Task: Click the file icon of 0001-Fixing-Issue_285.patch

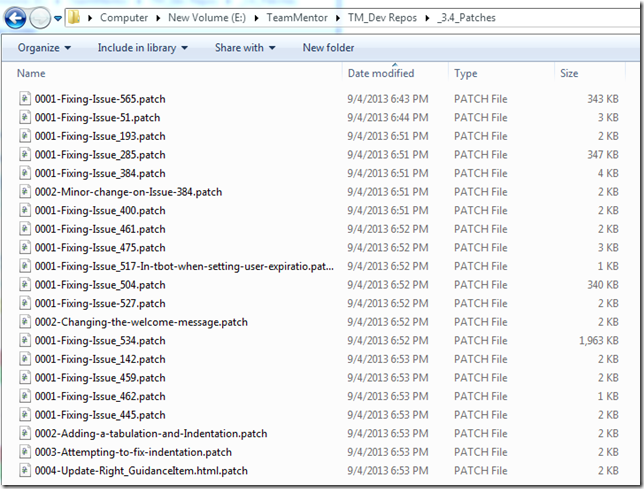Action: click(25, 155)
